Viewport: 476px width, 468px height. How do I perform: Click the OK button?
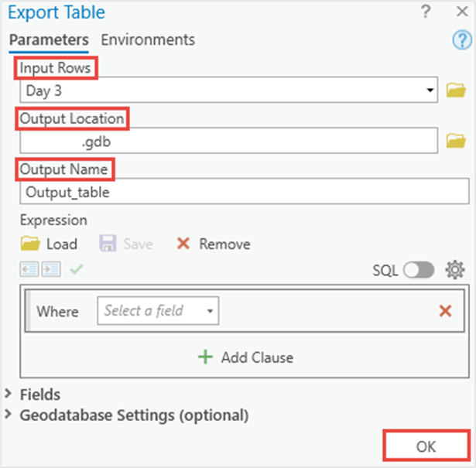coord(426,446)
